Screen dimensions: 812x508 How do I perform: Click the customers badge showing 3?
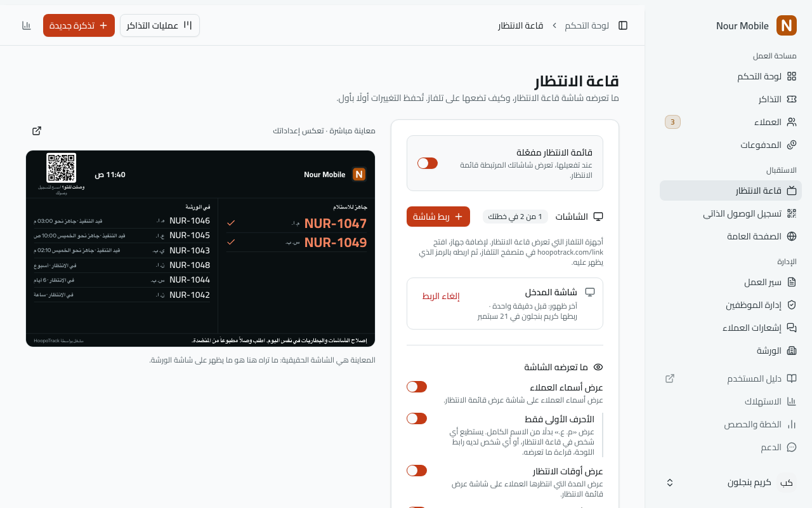coord(672,122)
